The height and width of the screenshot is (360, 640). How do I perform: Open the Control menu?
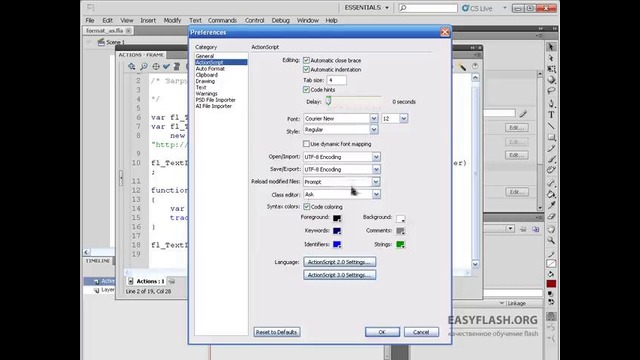254,20
